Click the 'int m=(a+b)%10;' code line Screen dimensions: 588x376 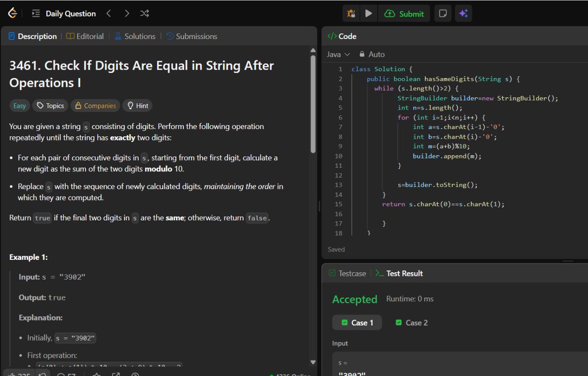(x=441, y=146)
